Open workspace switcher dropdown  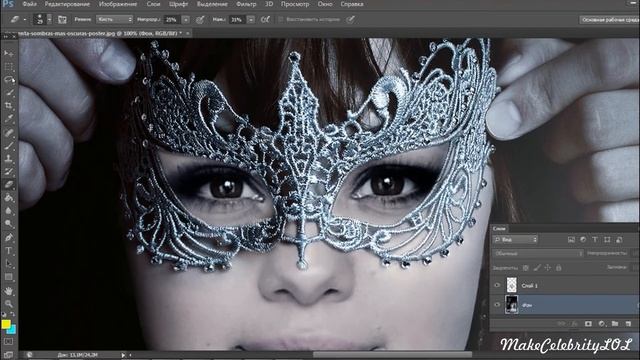click(609, 19)
